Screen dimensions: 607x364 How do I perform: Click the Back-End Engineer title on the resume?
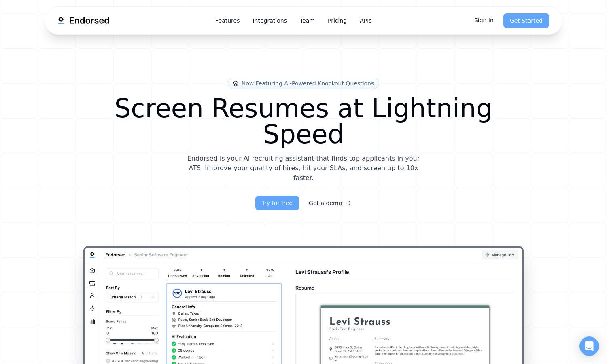tap(347, 329)
